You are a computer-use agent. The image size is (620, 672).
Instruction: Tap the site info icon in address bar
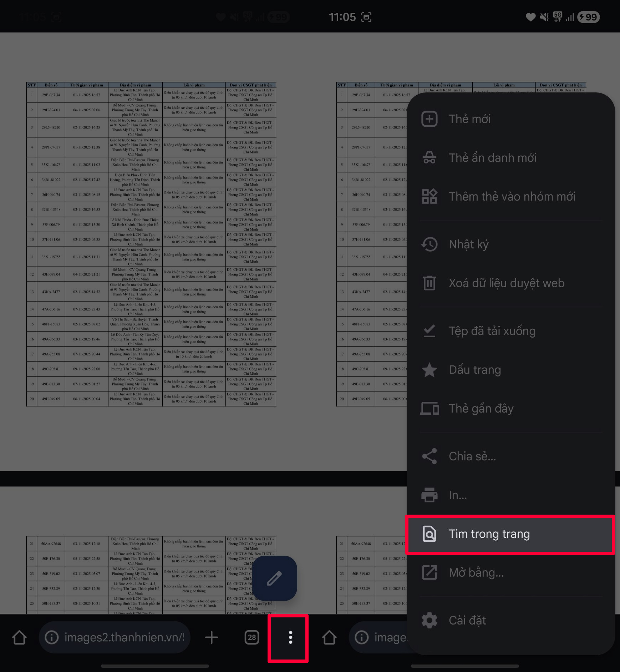[x=52, y=637]
